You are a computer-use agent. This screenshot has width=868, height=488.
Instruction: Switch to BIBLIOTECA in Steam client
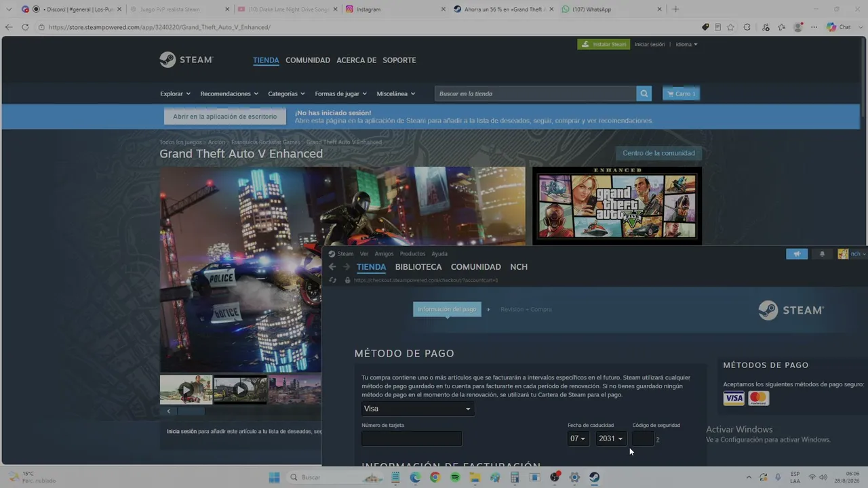coord(418,267)
